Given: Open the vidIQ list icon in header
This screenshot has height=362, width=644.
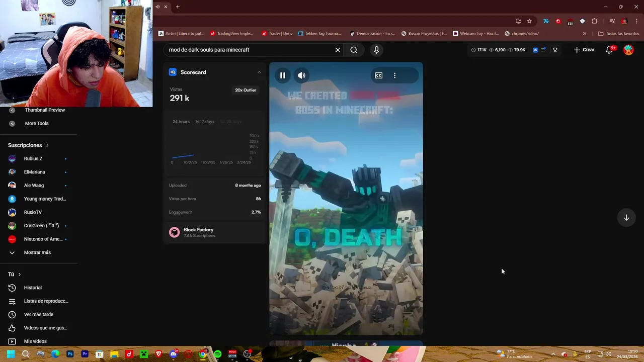Looking at the screenshot, I should [x=543, y=50].
